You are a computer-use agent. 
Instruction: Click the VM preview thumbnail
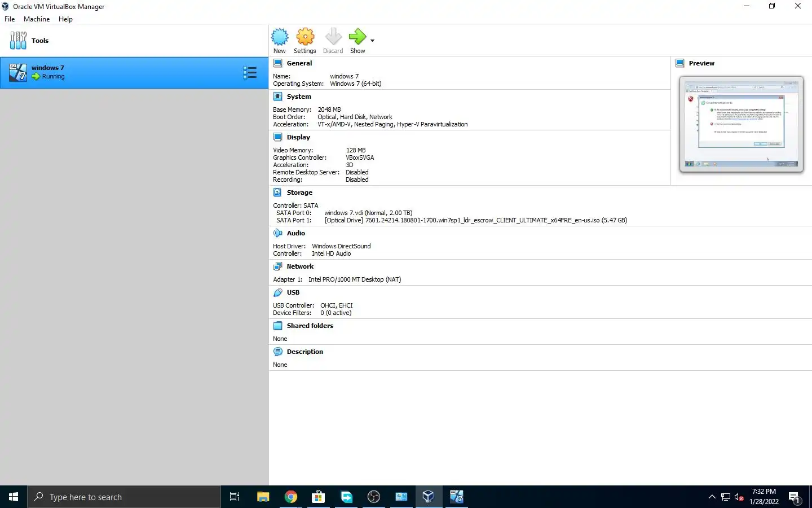tap(742, 124)
